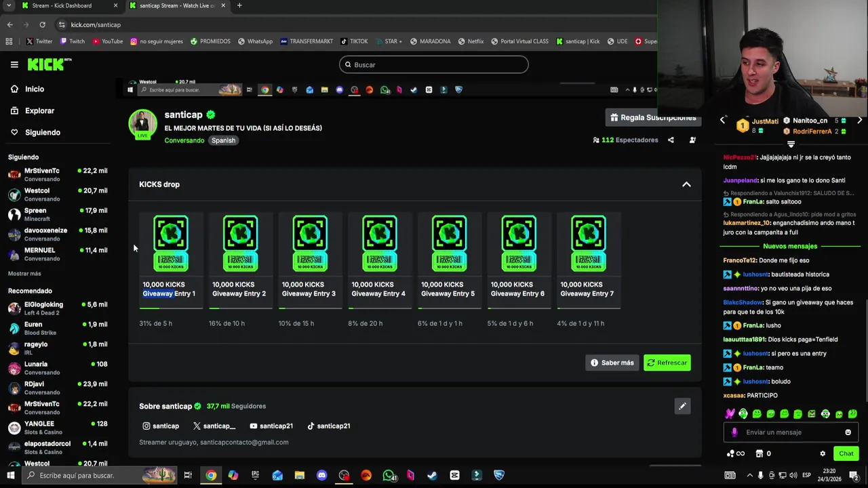The width and height of the screenshot is (868, 488).
Task: Edit Sobre santicap with pencil icon
Action: [682, 406]
